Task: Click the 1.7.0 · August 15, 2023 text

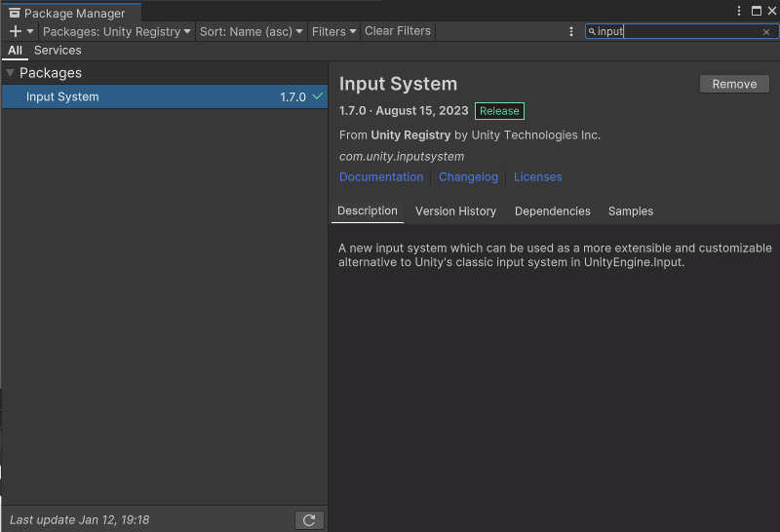Action: coord(404,111)
